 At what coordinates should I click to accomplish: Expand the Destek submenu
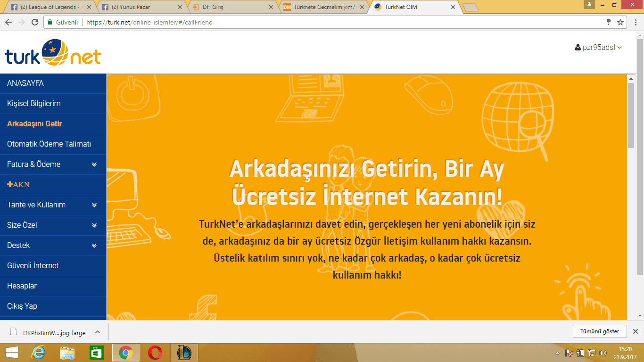94,246
